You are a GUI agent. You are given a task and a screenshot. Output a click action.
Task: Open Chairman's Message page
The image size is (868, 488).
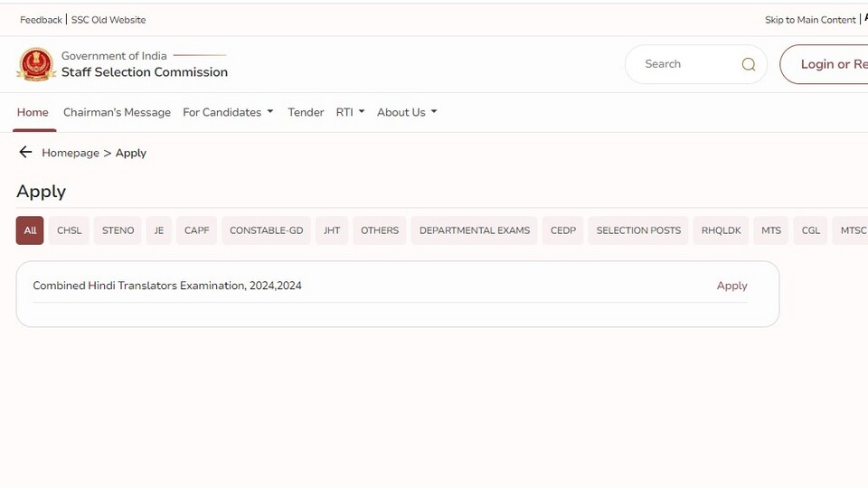point(117,112)
